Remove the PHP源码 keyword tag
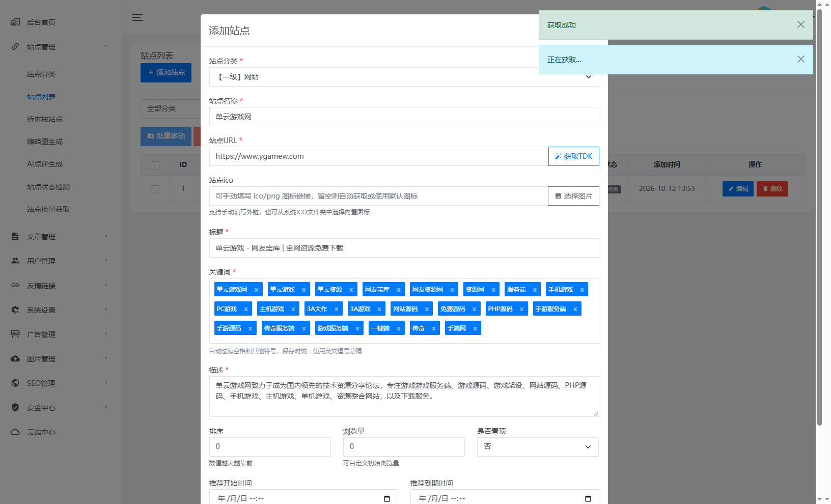The height and width of the screenshot is (504, 831). click(x=521, y=309)
